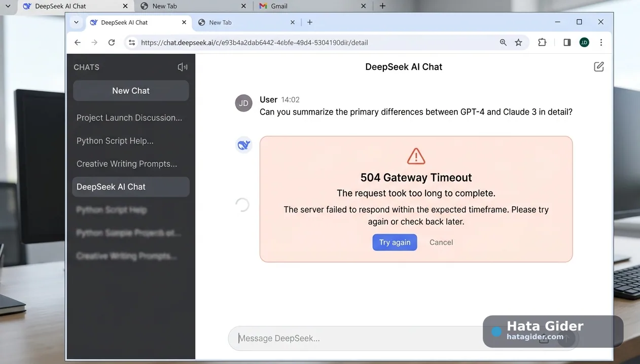Open the JD profile icon in toolbar
The height and width of the screenshot is (364, 640).
tap(584, 43)
